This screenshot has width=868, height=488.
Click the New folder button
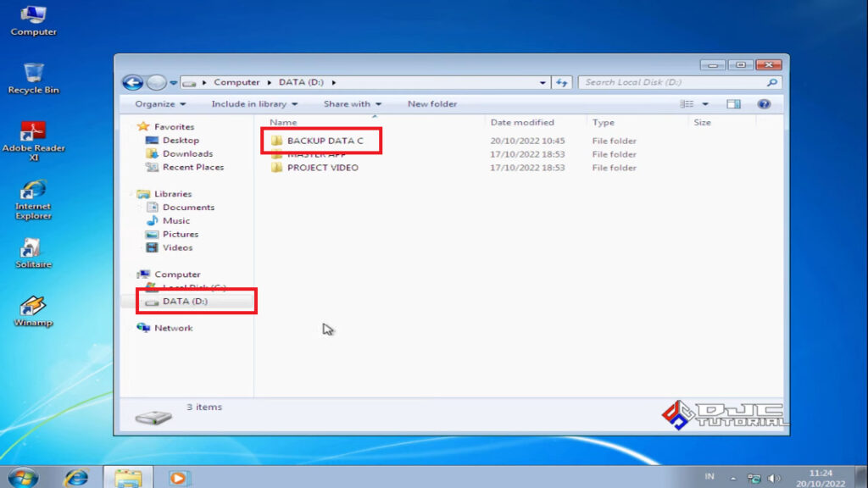click(432, 103)
